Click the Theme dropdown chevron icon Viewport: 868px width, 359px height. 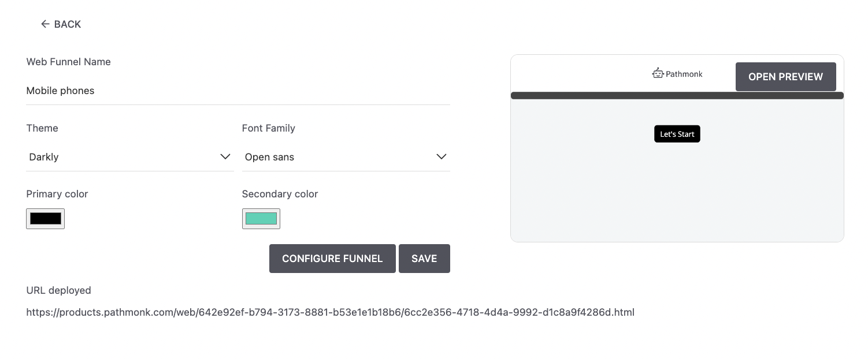click(x=225, y=156)
